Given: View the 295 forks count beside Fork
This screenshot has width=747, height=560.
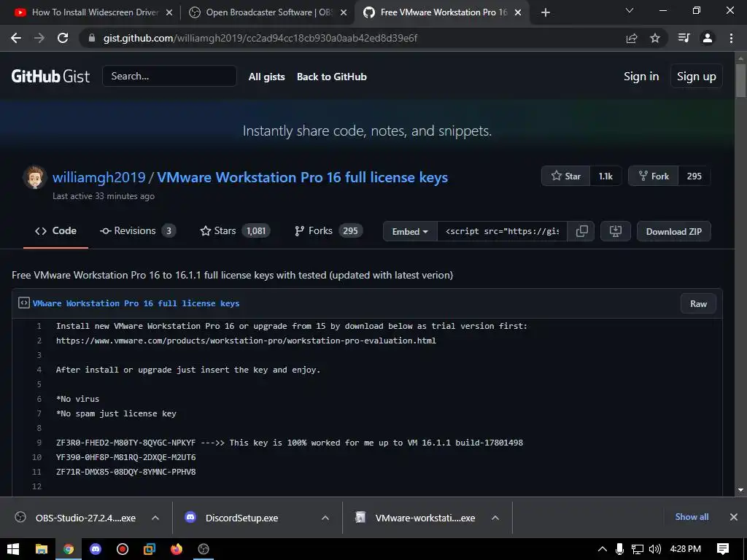Looking at the screenshot, I should pos(694,176).
